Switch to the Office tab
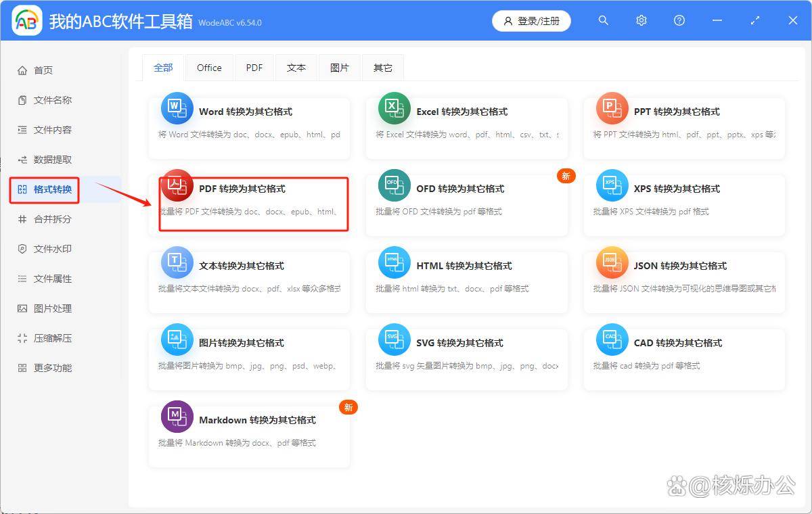812x514 pixels. point(209,68)
